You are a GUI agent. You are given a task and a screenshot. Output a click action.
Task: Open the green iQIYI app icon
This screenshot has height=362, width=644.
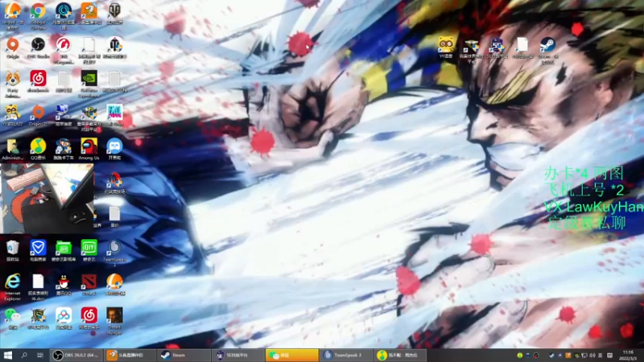89,251
